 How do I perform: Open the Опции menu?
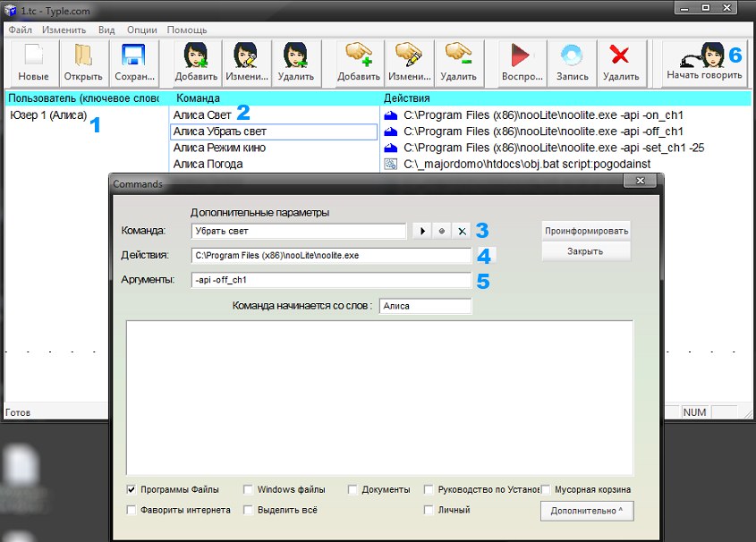tap(142, 30)
